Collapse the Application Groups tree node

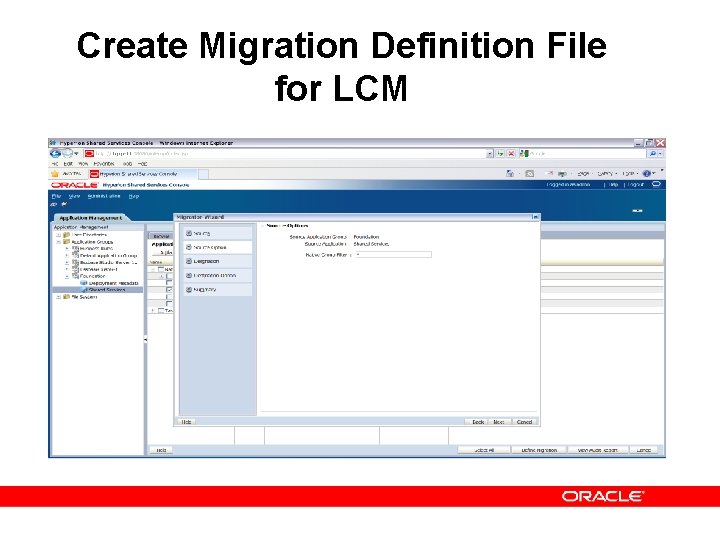pyautogui.click(x=58, y=242)
